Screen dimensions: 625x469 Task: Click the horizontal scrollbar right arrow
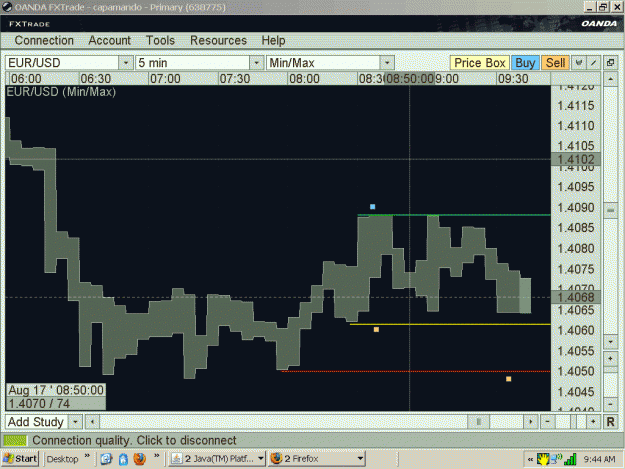click(531, 422)
